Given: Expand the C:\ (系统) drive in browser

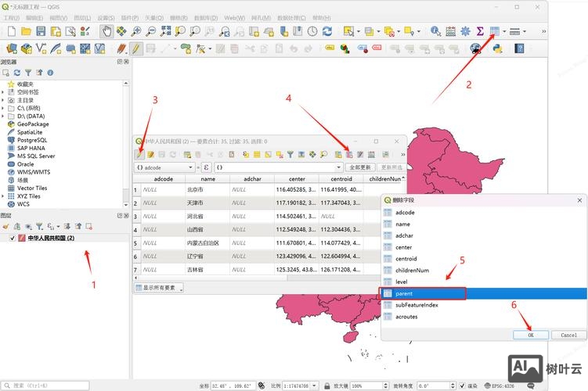Looking at the screenshot, I should pos(3,108).
